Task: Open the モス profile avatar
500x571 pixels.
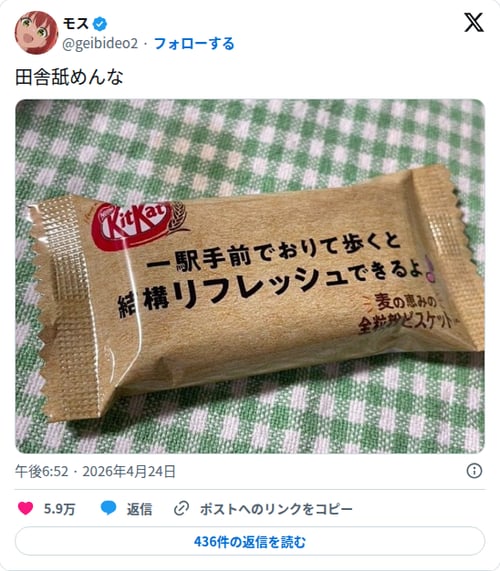Action: pos(36,33)
